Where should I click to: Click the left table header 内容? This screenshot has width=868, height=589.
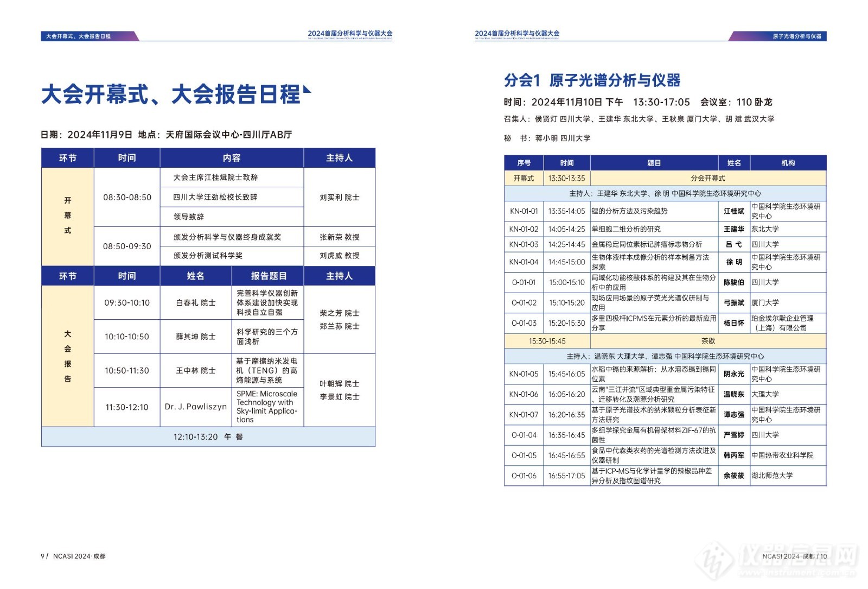[x=232, y=158]
